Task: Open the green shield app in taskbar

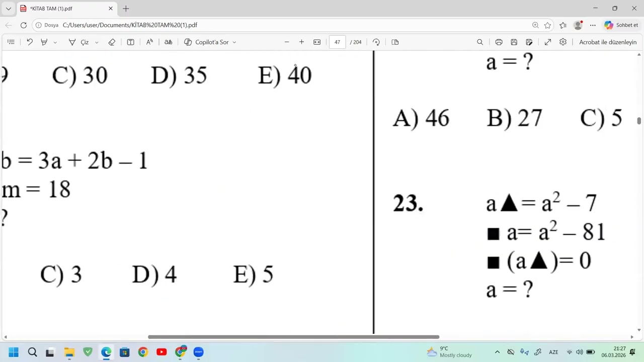Action: [88, 352]
